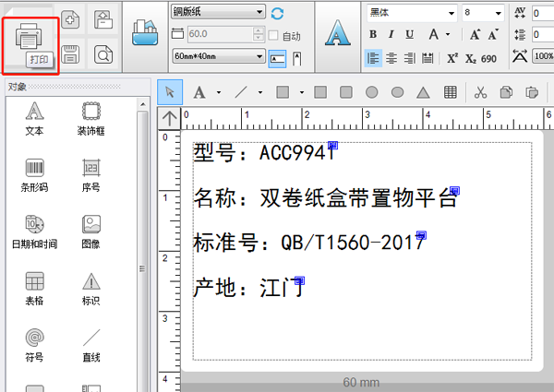This screenshot has height=392, width=554.
Task: Click the character width scale icon
Action: point(520,56)
